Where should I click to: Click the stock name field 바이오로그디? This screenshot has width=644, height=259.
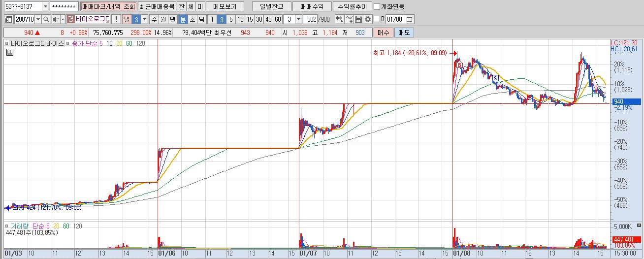click(x=93, y=19)
